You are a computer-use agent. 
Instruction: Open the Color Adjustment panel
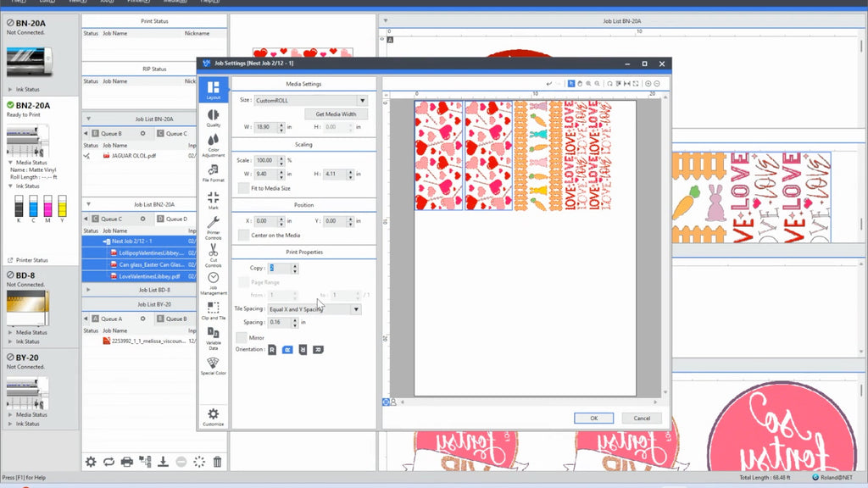pos(214,144)
